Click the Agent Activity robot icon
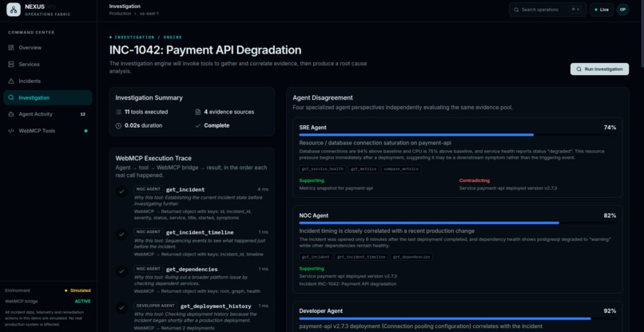The image size is (644, 332). tap(11, 114)
